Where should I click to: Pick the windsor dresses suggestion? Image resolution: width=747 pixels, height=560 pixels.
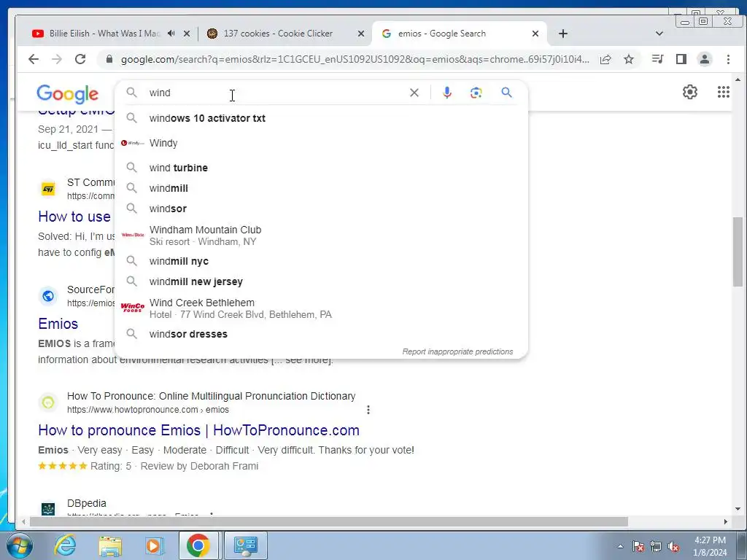[321, 334]
